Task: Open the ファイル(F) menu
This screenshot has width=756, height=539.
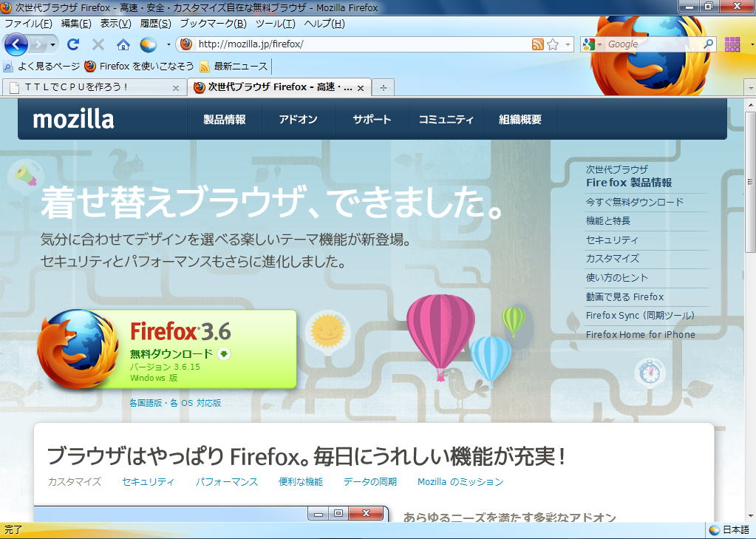Action: pyautogui.click(x=28, y=24)
